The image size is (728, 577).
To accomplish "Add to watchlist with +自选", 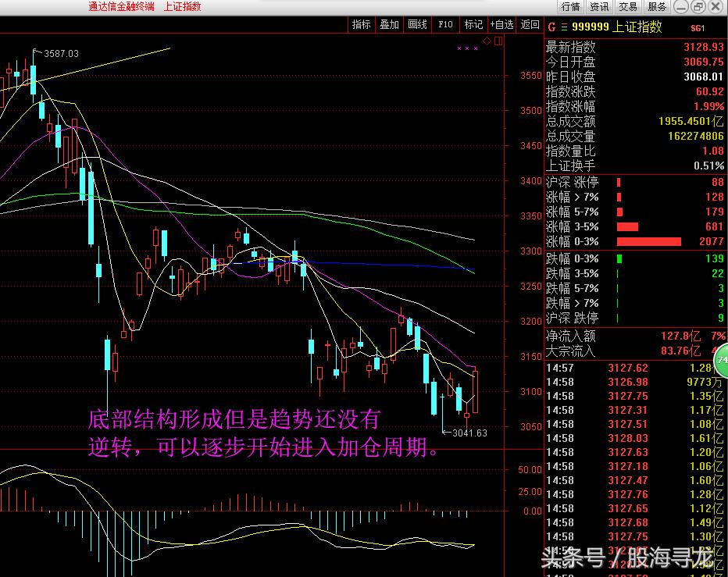I will 501,25.
